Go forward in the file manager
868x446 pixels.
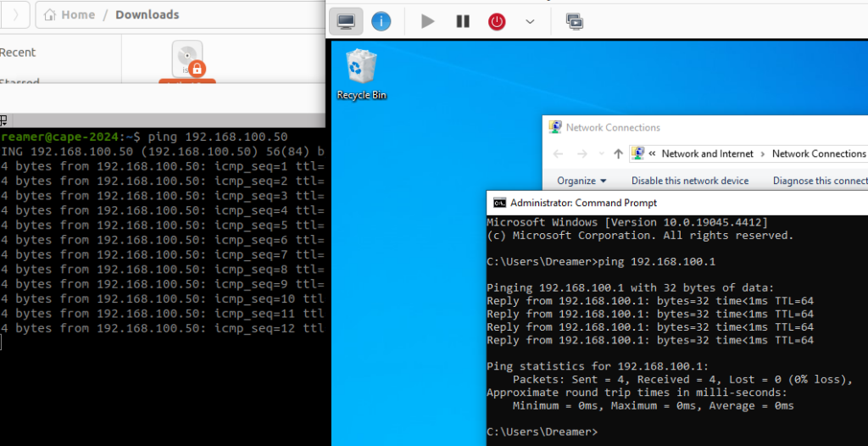click(x=15, y=14)
